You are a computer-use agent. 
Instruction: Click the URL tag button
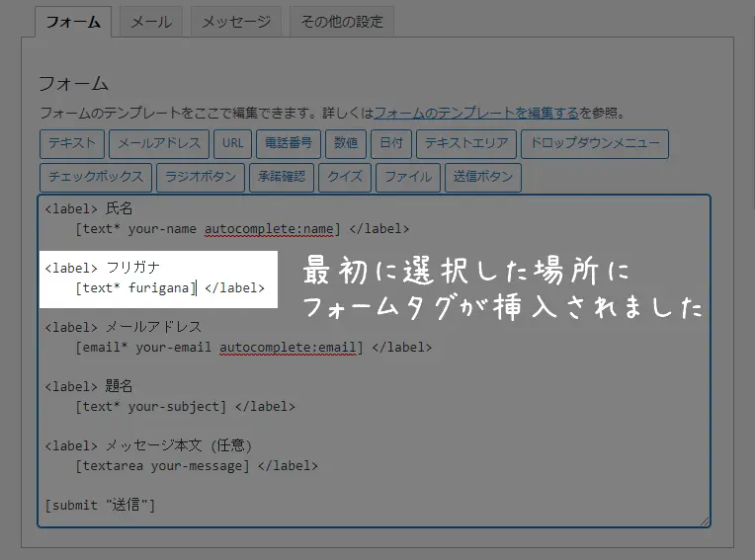point(232,143)
